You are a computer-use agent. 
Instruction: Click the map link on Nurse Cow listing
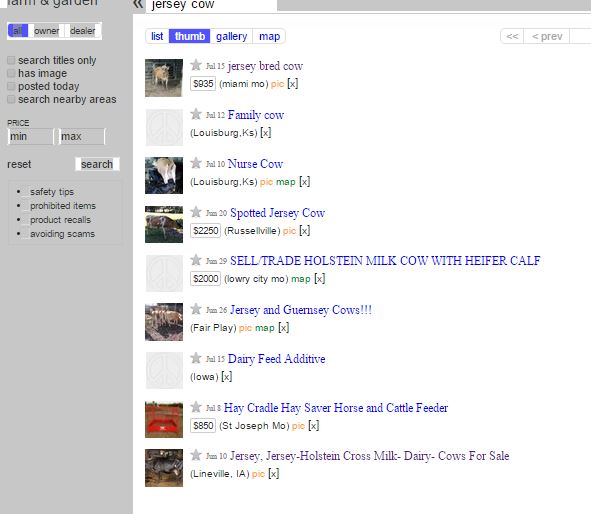tap(286, 182)
